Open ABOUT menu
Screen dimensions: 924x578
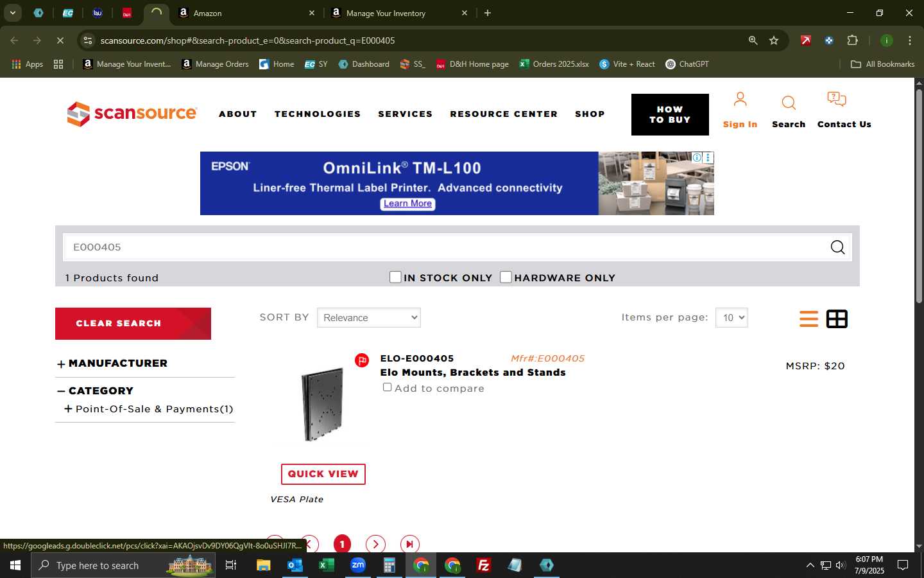pyautogui.click(x=238, y=114)
